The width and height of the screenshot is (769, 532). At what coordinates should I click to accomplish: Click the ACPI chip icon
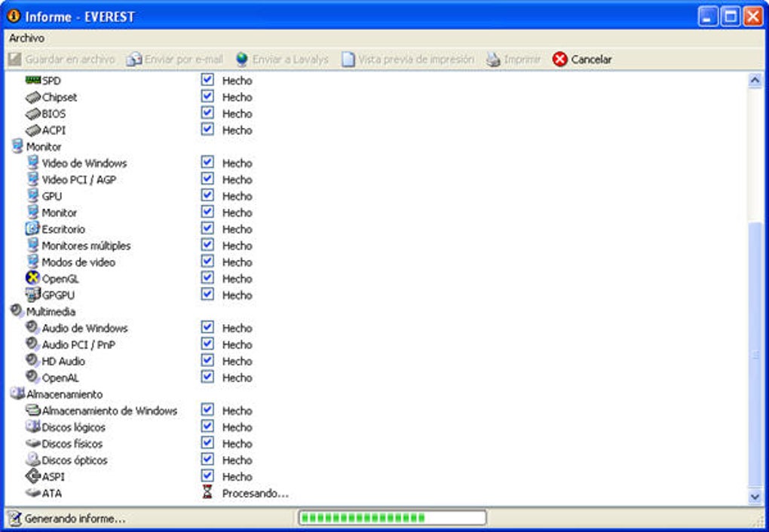pos(33,130)
